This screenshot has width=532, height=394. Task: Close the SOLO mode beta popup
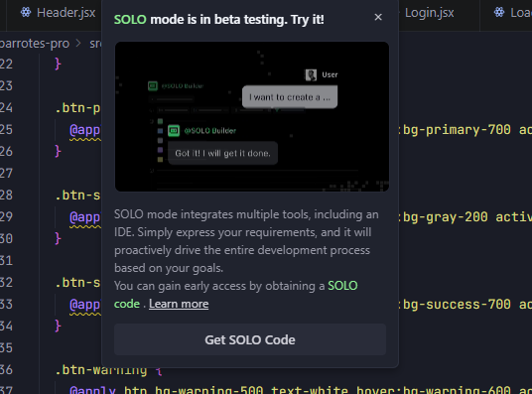point(378,17)
